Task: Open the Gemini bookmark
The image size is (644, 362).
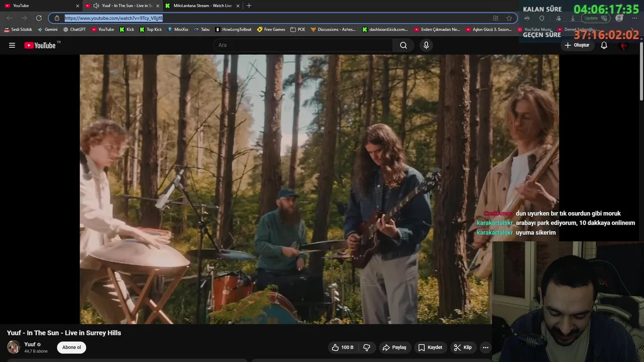Action: [48, 30]
